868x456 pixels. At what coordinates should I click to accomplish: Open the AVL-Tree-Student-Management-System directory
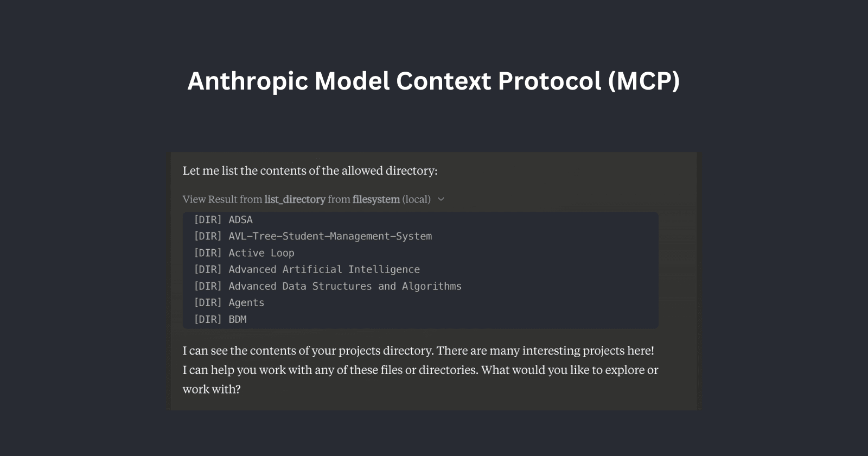tap(329, 236)
